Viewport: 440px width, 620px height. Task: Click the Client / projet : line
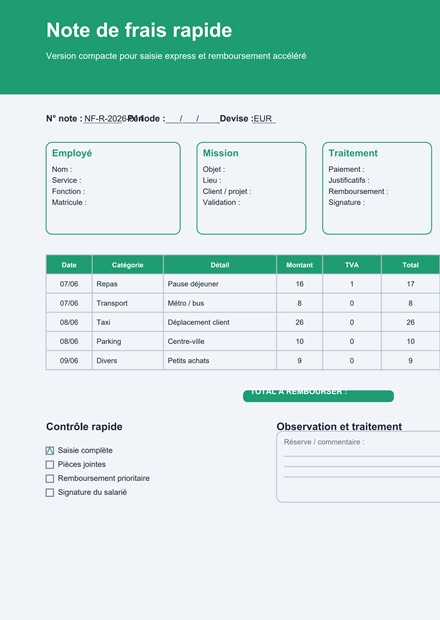(227, 191)
